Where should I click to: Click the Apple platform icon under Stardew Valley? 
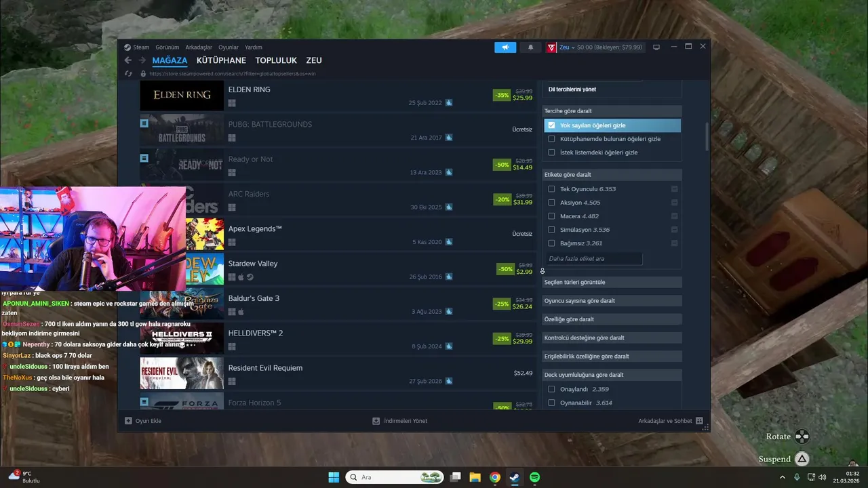pos(241,277)
